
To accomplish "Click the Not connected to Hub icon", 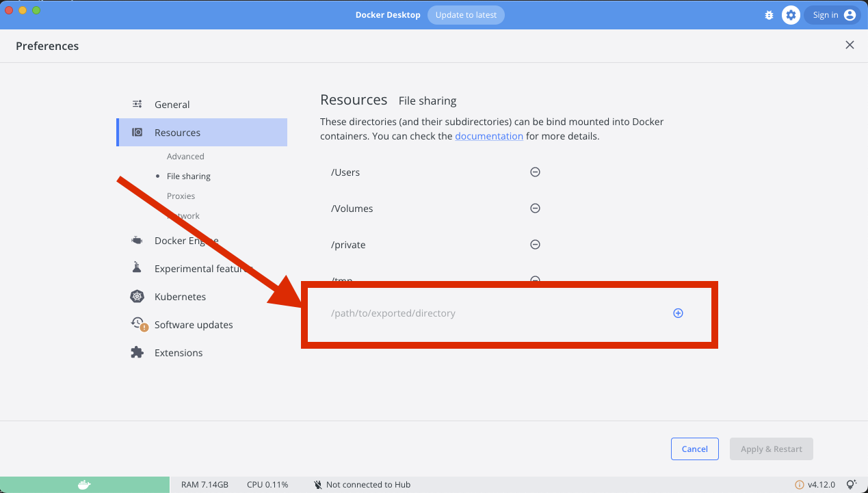I will pyautogui.click(x=318, y=485).
